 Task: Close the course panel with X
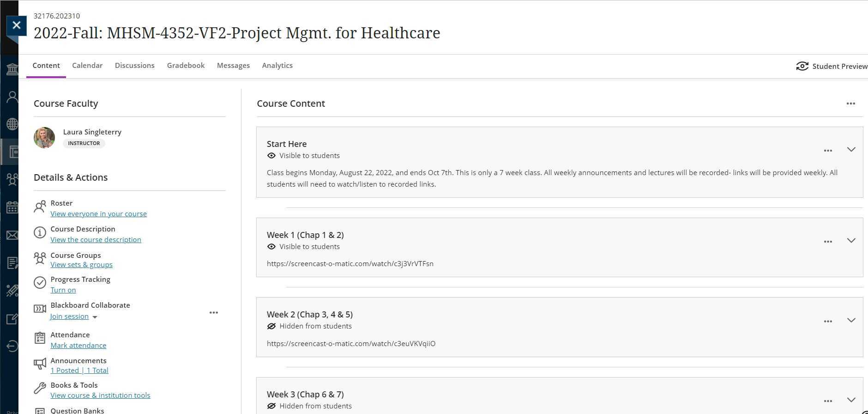17,25
